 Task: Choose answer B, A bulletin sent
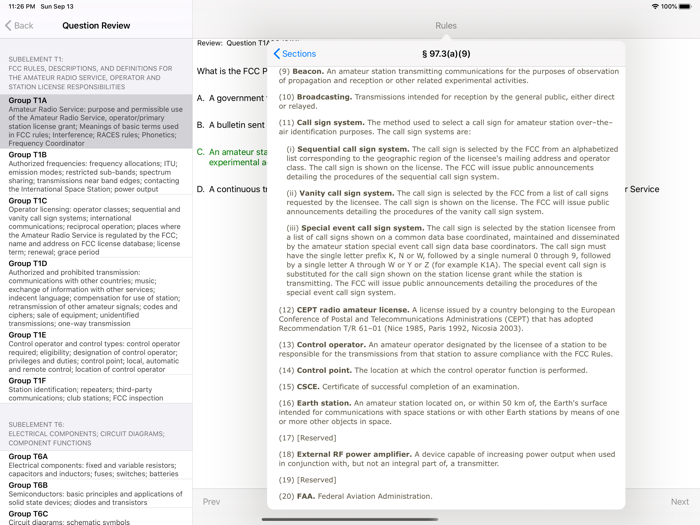pyautogui.click(x=232, y=125)
